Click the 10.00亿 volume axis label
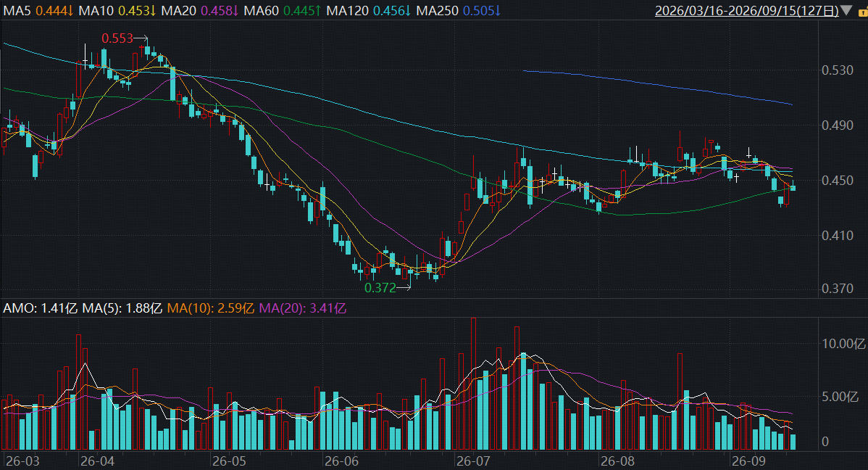 click(x=843, y=344)
